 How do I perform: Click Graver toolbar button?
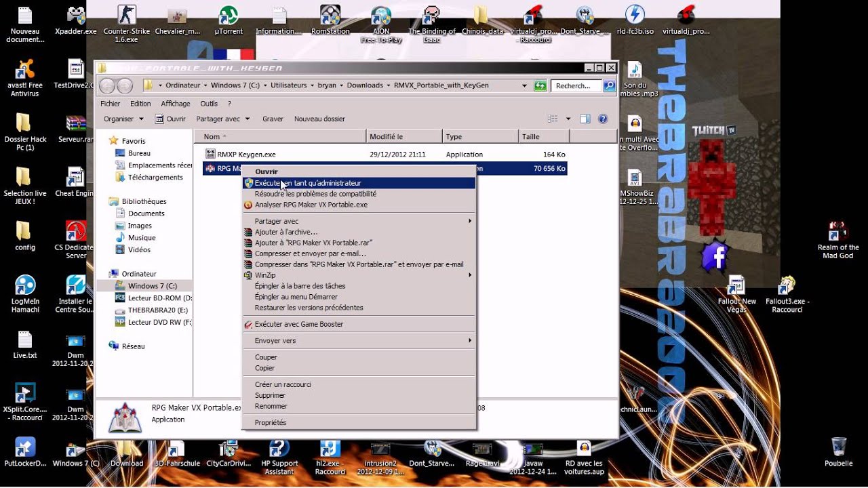click(x=273, y=119)
